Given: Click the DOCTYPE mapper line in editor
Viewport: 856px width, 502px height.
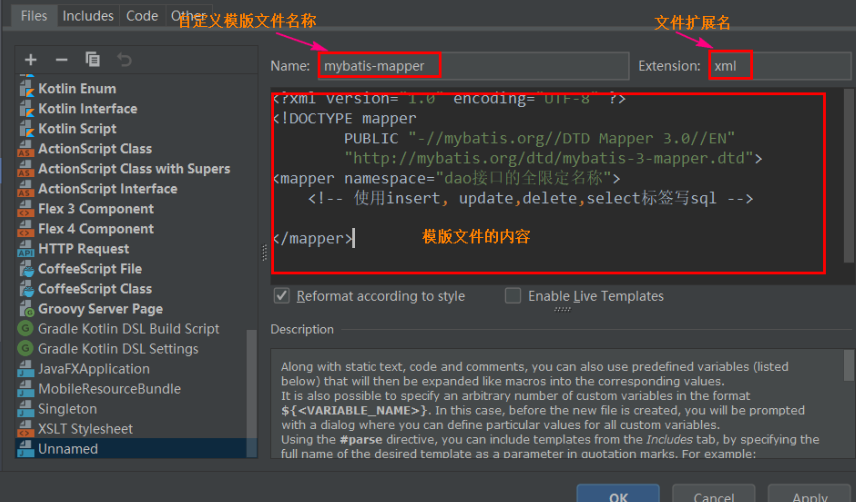Looking at the screenshot, I should 345,118.
